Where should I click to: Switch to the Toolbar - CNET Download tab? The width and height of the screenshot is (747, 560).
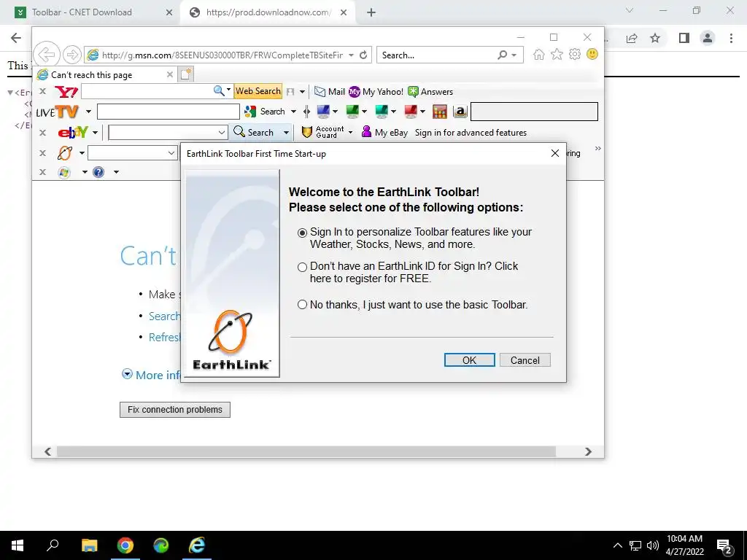pos(82,12)
